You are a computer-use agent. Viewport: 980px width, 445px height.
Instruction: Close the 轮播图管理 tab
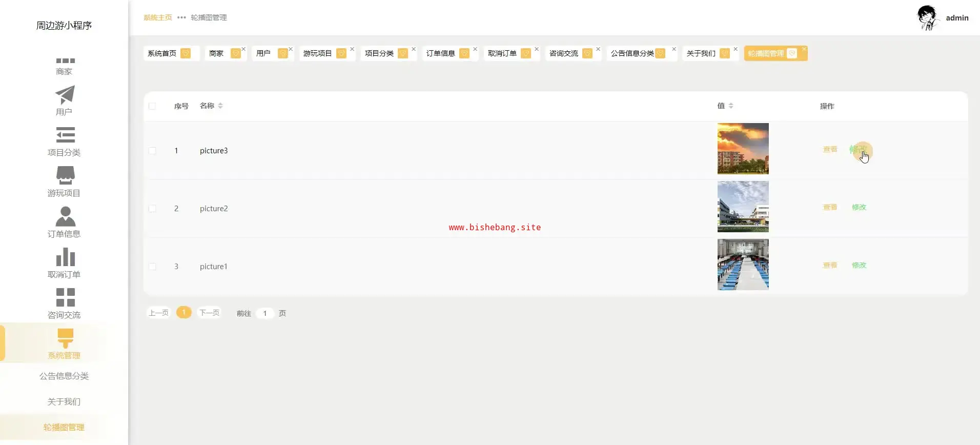(x=804, y=49)
